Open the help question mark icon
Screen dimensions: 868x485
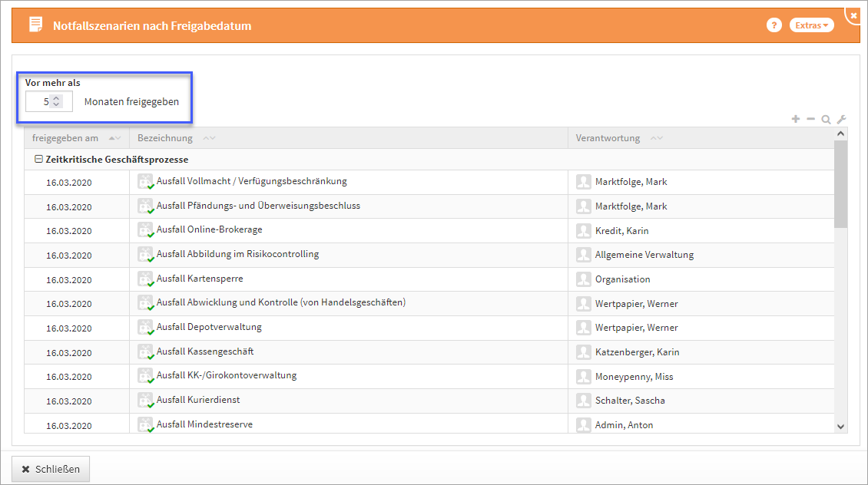coord(774,25)
